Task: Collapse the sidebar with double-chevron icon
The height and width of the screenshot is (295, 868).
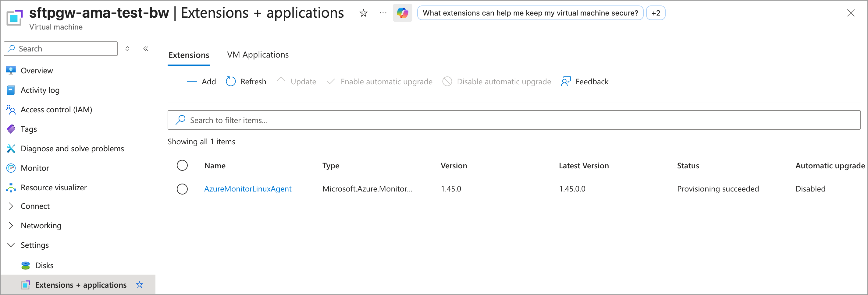Action: pyautogui.click(x=146, y=48)
